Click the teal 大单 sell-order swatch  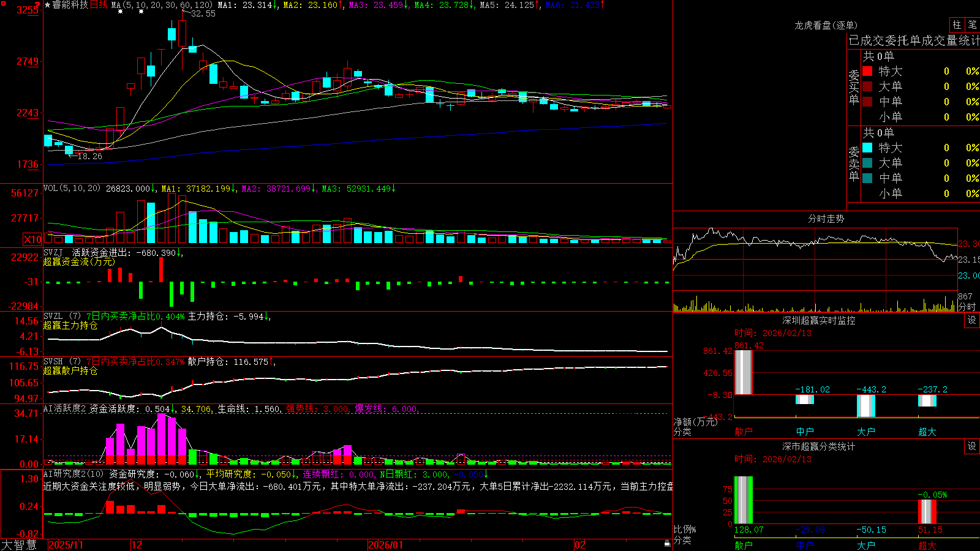pos(867,163)
